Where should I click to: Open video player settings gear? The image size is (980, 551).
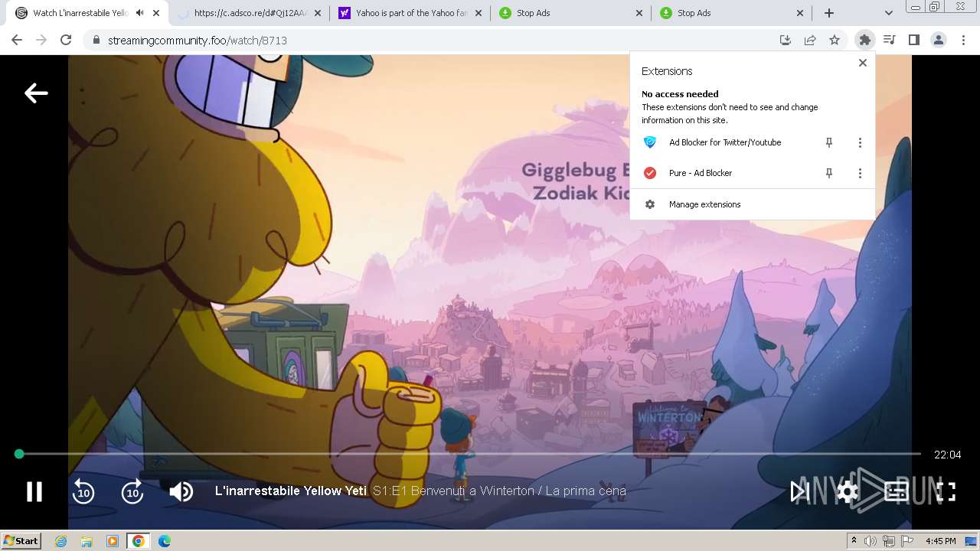pos(848,491)
